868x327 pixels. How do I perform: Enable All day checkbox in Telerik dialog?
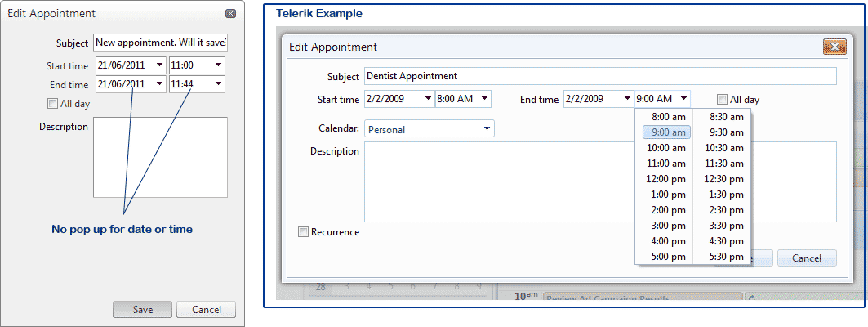[x=722, y=100]
